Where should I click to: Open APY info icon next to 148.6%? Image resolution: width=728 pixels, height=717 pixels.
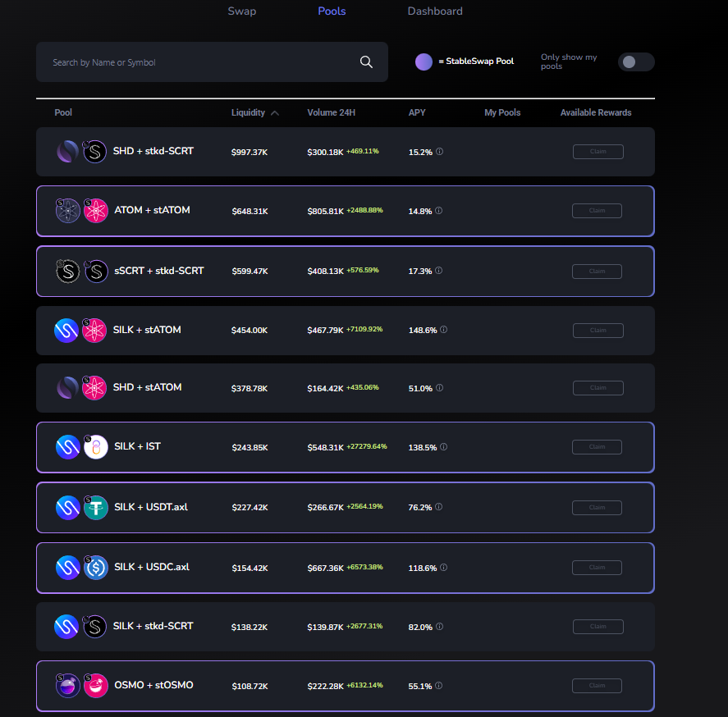click(443, 330)
